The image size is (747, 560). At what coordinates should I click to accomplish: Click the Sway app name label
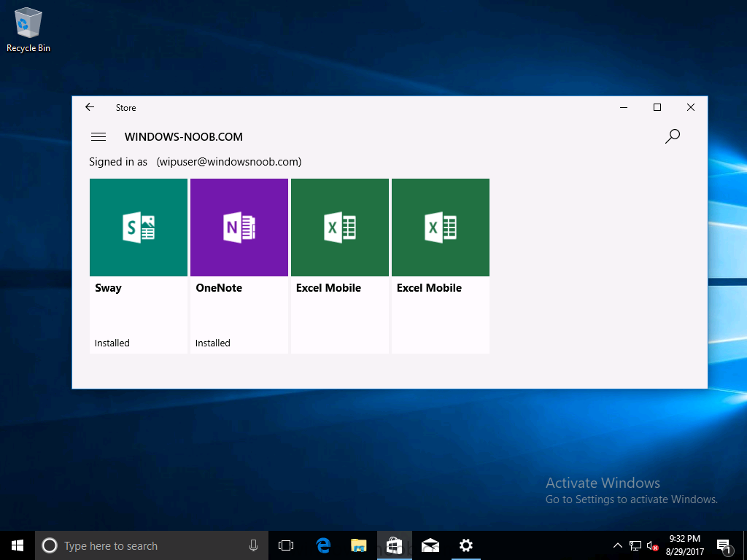pos(108,287)
